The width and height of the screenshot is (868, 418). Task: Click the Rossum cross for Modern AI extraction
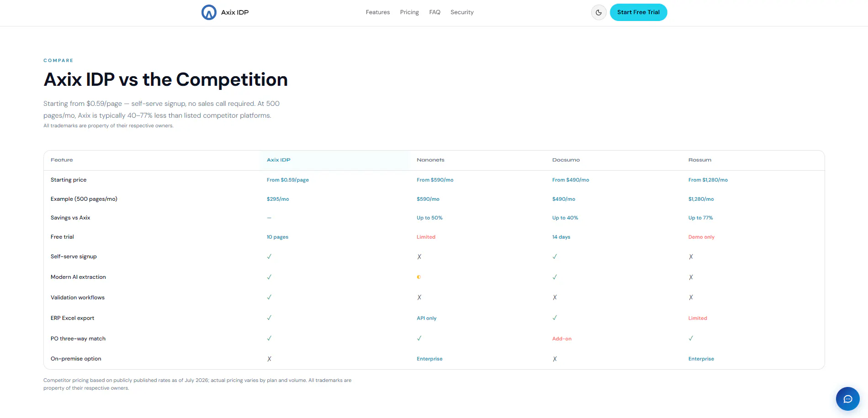[x=691, y=277]
